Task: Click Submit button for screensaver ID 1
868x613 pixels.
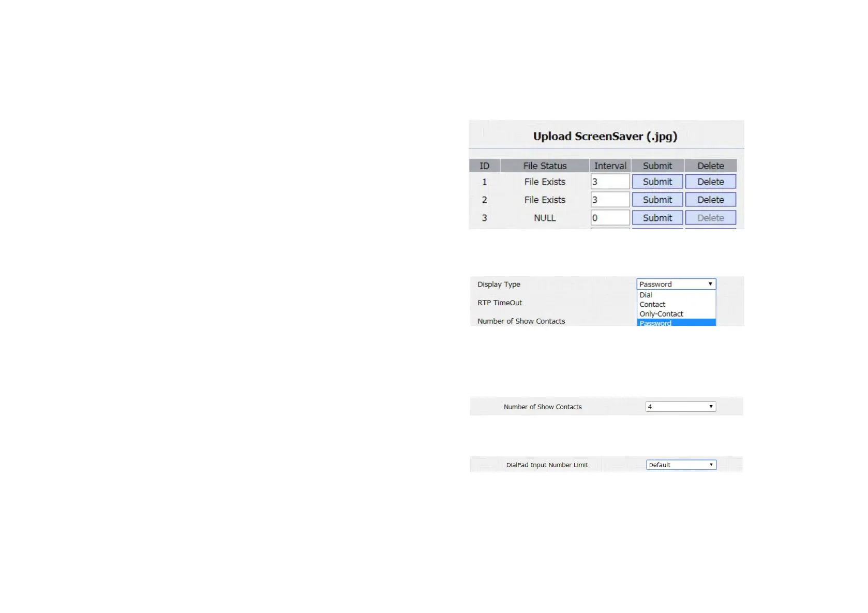Action: (657, 182)
